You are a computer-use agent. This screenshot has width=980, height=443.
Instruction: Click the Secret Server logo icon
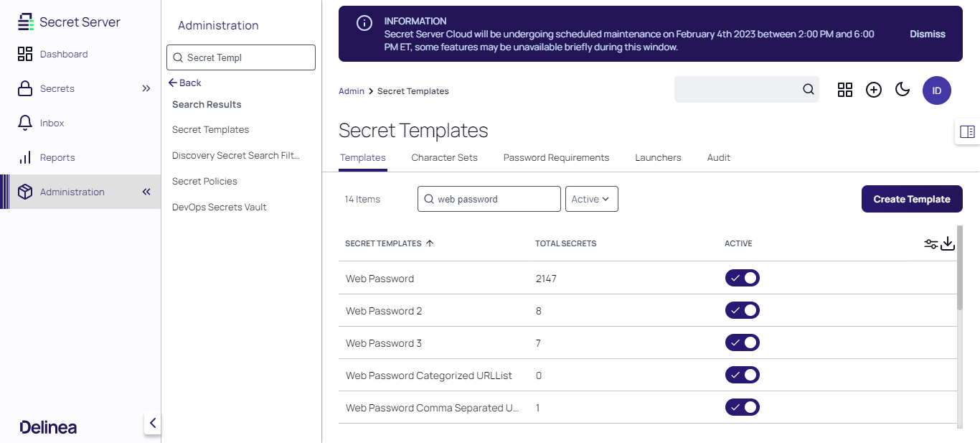[26, 22]
